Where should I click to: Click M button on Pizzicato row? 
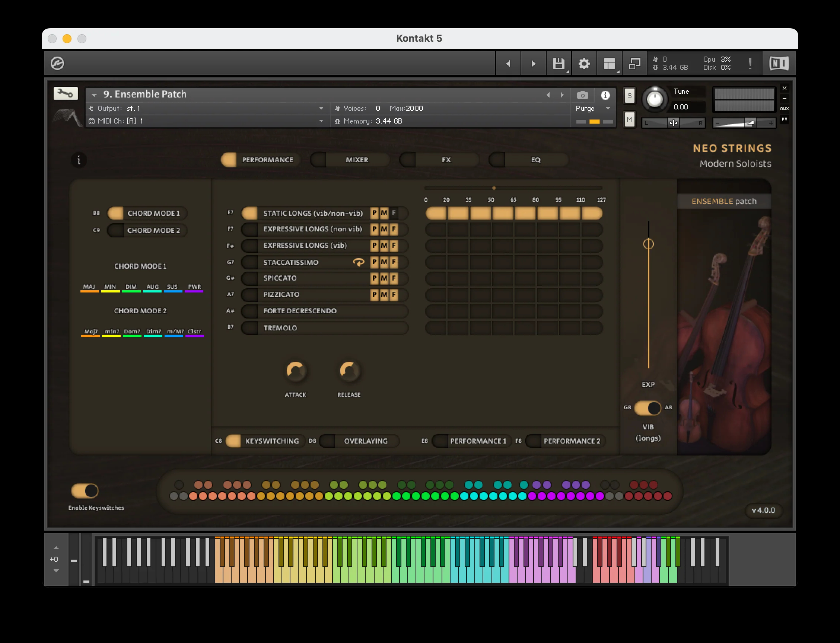(384, 295)
